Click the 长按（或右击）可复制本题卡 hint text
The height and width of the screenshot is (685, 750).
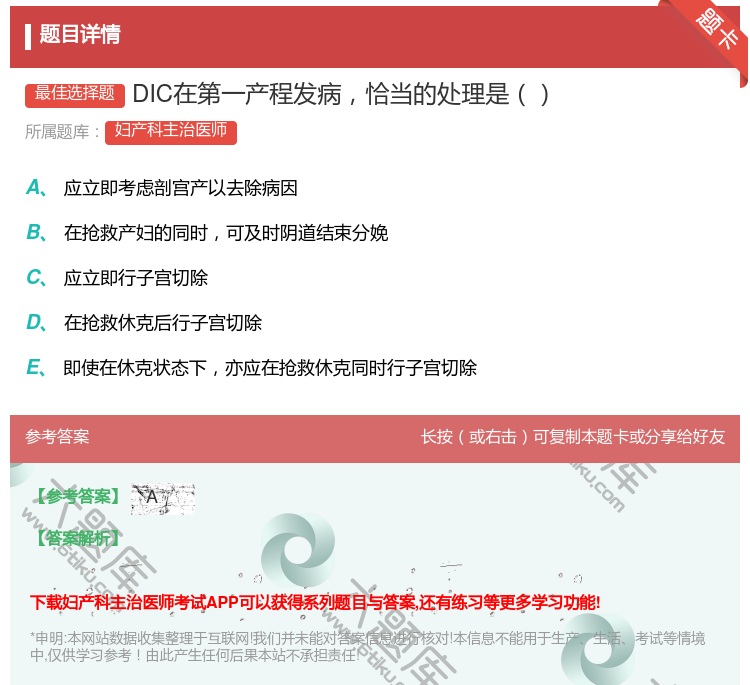tap(573, 437)
